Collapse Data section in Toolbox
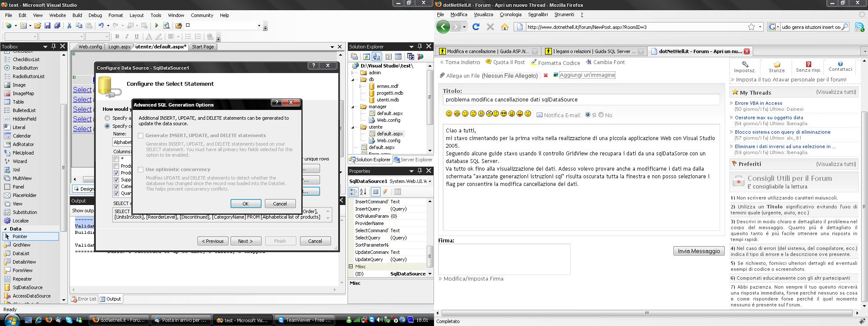Screen dimensions: 868x326 [x=6, y=229]
